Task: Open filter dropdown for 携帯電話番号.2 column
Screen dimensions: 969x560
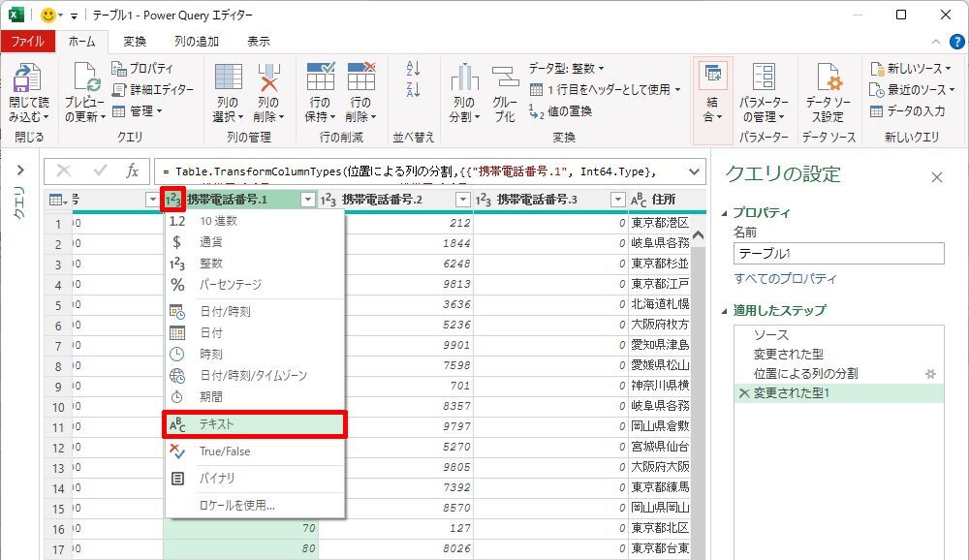Action: click(x=462, y=200)
